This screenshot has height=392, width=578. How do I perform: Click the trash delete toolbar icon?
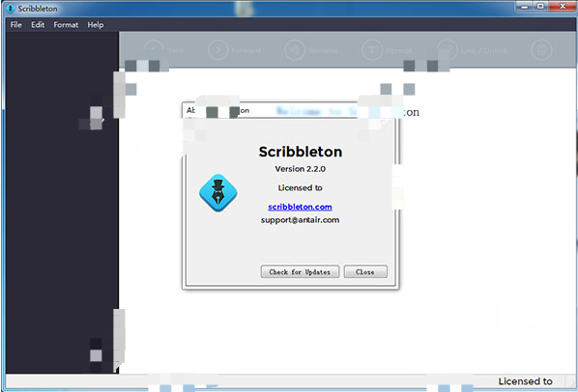point(541,49)
